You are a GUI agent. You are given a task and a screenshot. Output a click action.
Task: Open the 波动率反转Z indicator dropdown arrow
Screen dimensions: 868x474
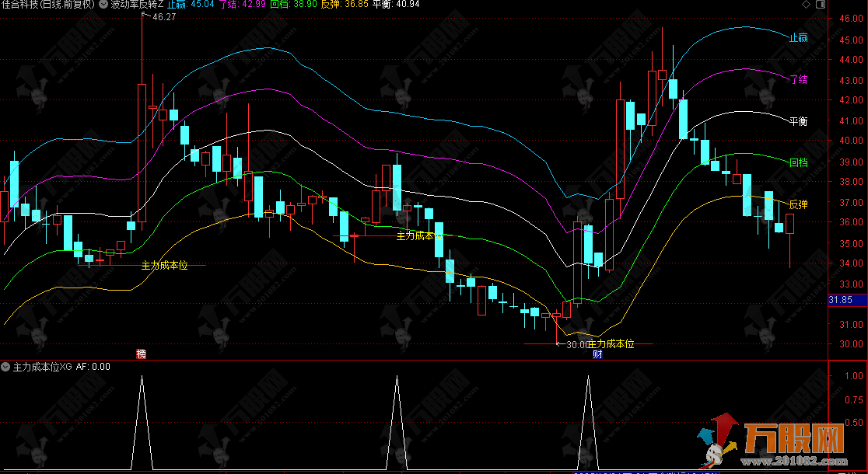(x=104, y=5)
